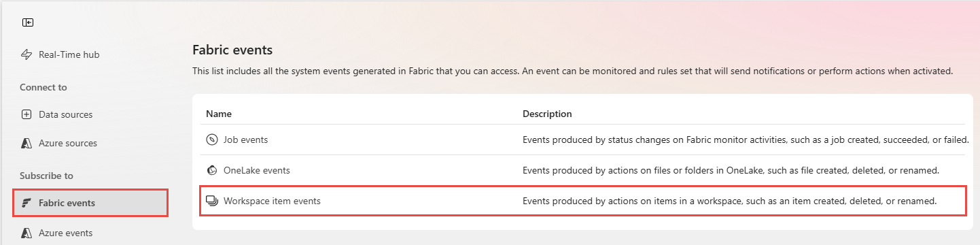Screen dimensions: 980x245
Task: Select Fabric events in sidebar
Action: point(90,203)
